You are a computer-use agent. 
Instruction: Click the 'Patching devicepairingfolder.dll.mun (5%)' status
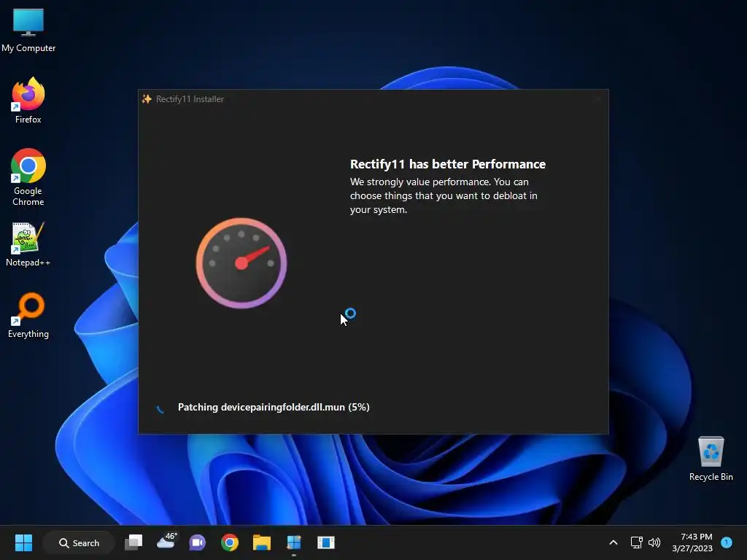pos(274,407)
